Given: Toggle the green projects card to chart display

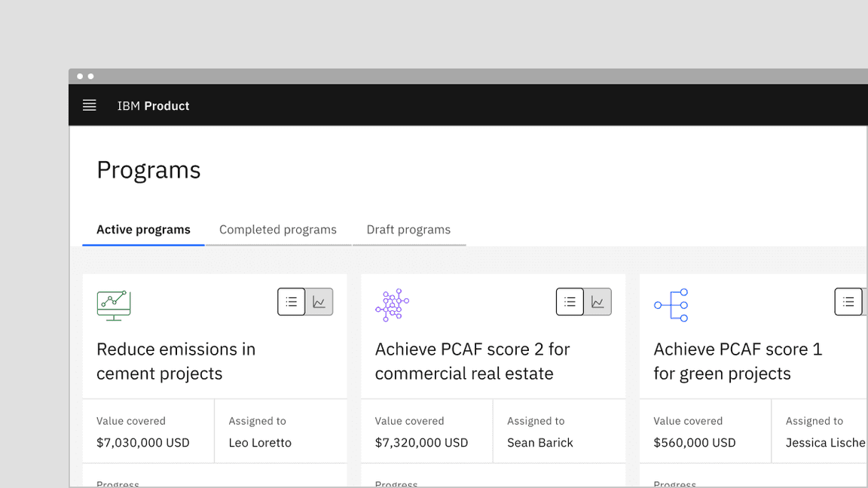Looking at the screenshot, I should click(866, 301).
